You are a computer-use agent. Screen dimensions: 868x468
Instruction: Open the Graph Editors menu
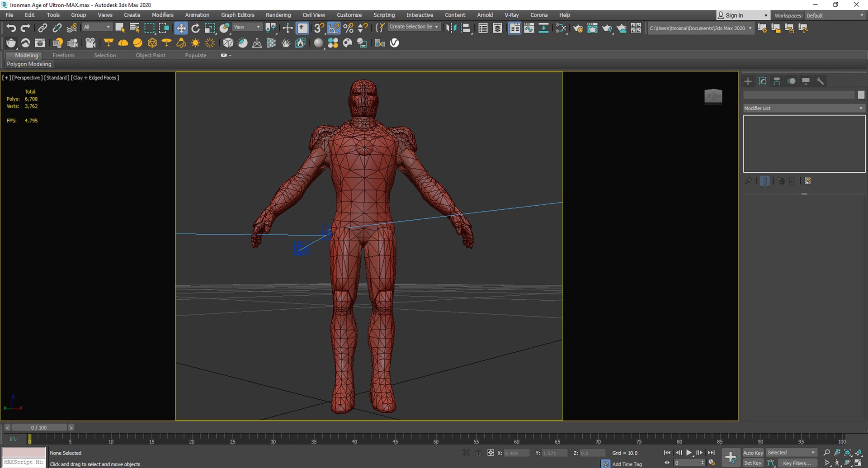[238, 15]
